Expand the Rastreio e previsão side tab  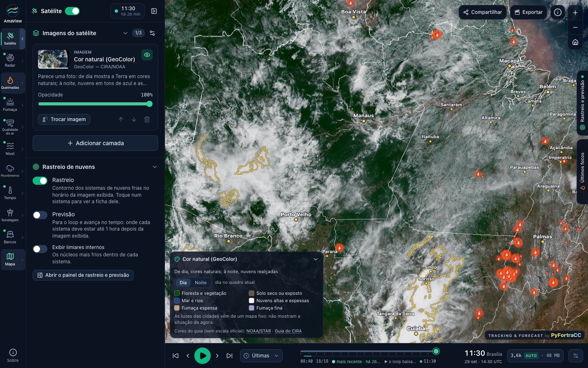pyautogui.click(x=582, y=103)
